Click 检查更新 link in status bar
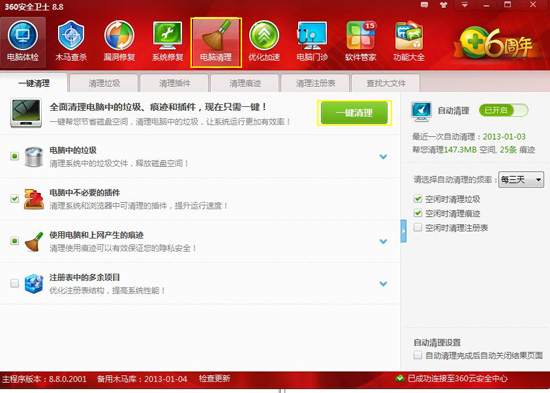The width and height of the screenshot is (550, 393). (x=214, y=379)
